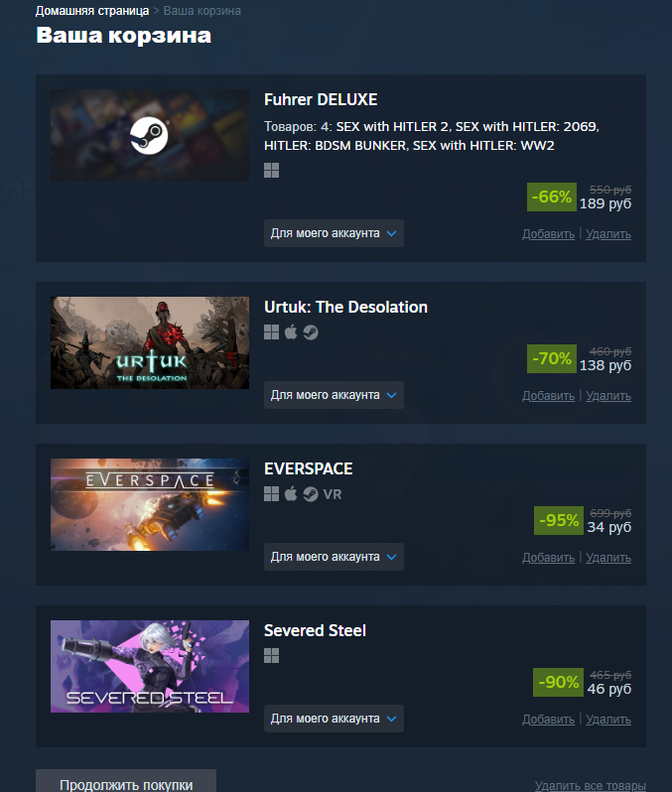Screen dimensions: 672x792
Task: Go to Домашняя страница breadcrumb
Action: pos(92,11)
